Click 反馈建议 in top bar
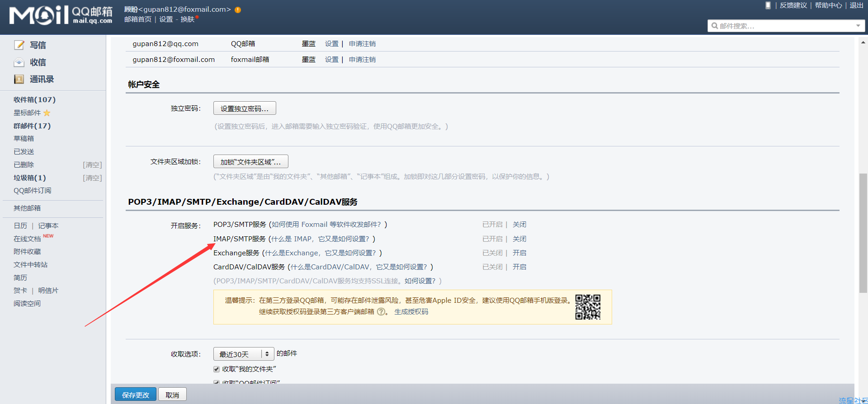Viewport: 868px width, 404px height. tap(793, 5)
